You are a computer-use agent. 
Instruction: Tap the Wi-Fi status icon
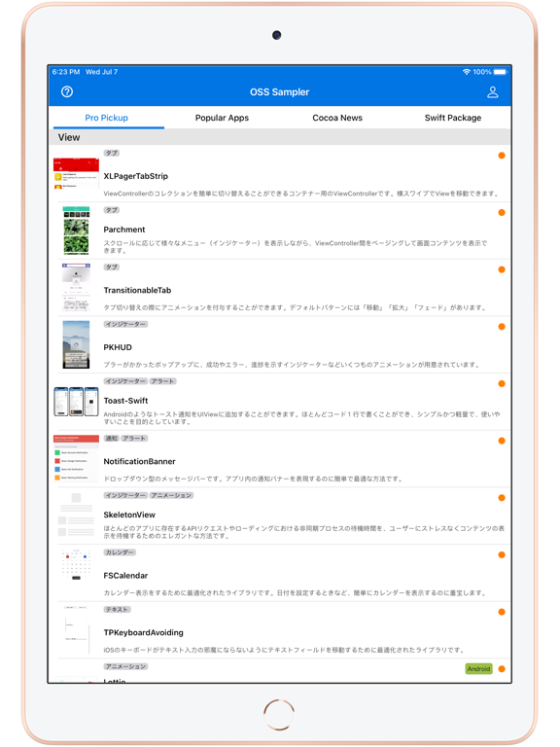(467, 72)
